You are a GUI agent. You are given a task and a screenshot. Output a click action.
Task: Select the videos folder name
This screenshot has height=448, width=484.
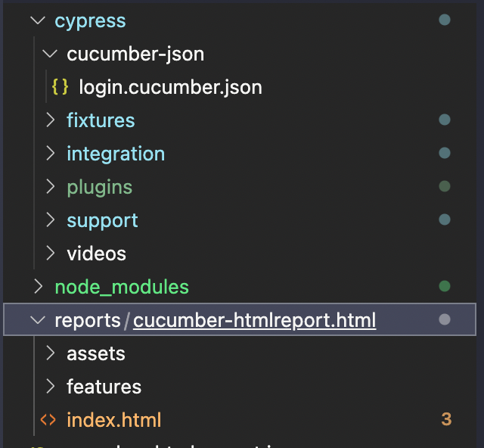[x=96, y=254]
